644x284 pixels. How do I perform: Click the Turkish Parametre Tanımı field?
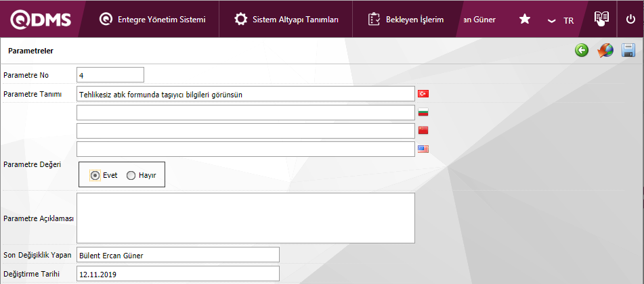coord(246,94)
